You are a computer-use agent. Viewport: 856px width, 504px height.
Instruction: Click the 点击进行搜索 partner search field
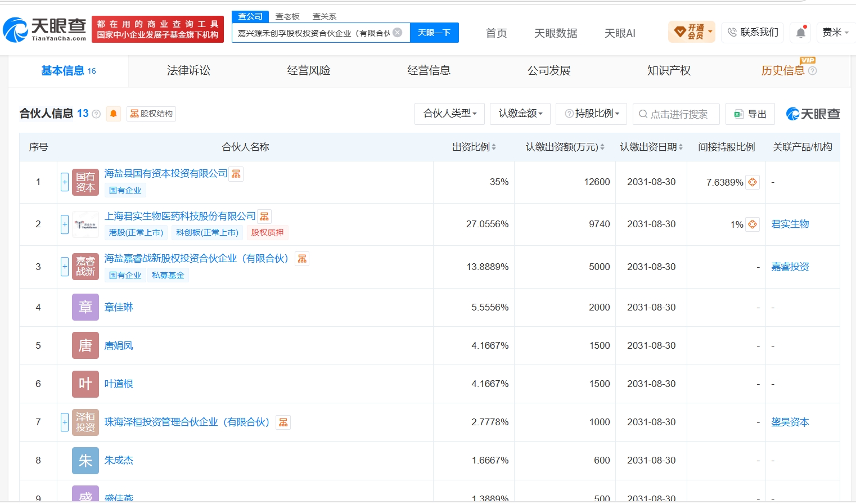tap(676, 114)
